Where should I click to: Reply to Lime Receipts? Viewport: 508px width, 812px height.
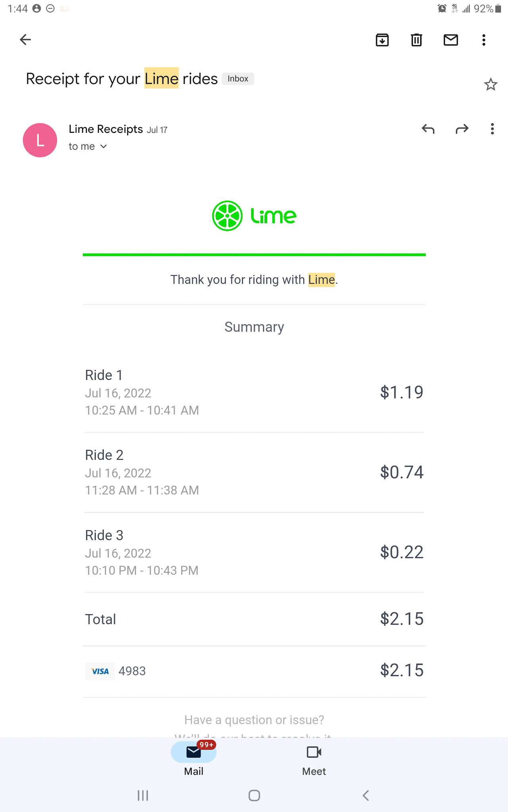(x=428, y=129)
